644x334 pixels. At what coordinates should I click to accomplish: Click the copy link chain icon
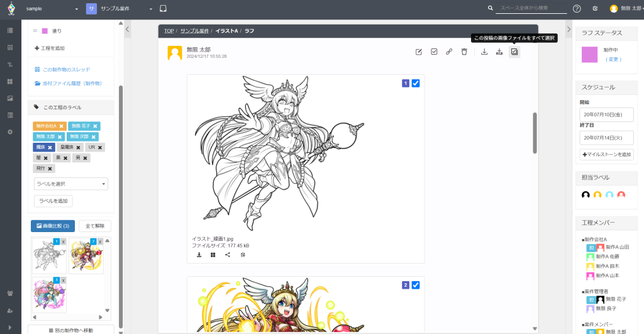[449, 52]
